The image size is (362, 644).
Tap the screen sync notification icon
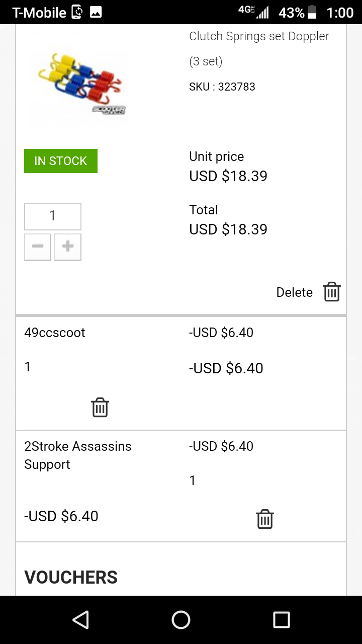[77, 12]
